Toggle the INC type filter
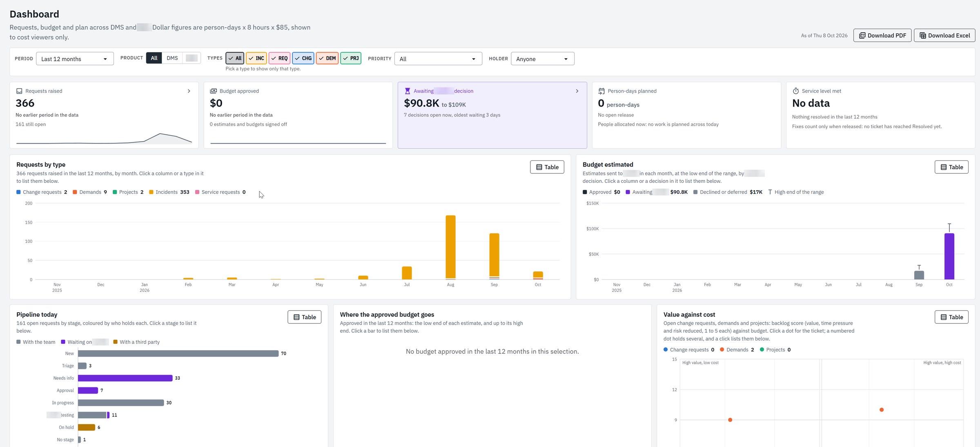This screenshot has width=980, height=447. [256, 58]
